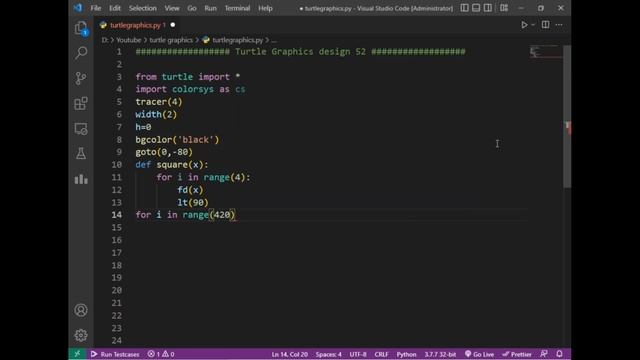Change end of line CRLF

tap(381, 354)
